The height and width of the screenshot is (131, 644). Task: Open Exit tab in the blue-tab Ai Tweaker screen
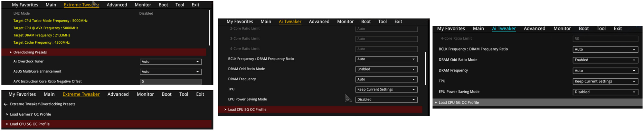(618, 29)
